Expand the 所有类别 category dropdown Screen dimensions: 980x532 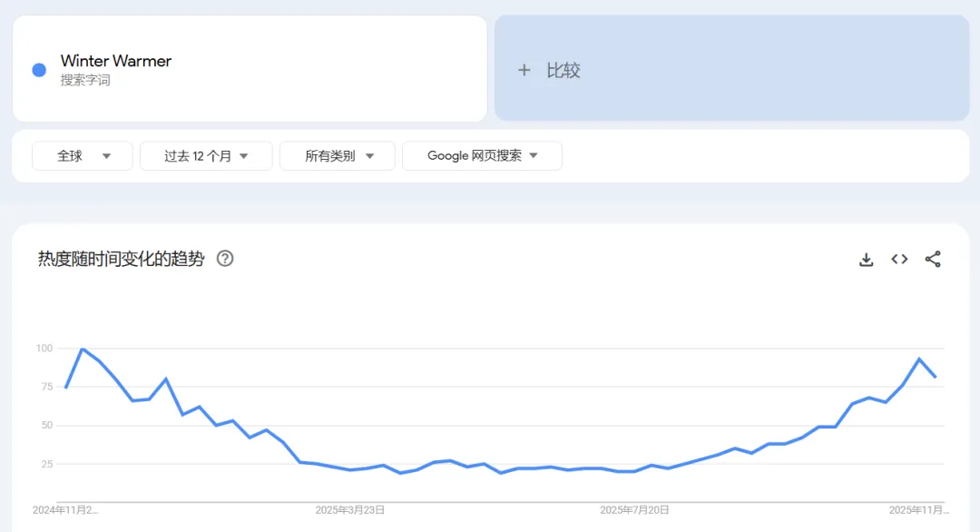[337, 155]
